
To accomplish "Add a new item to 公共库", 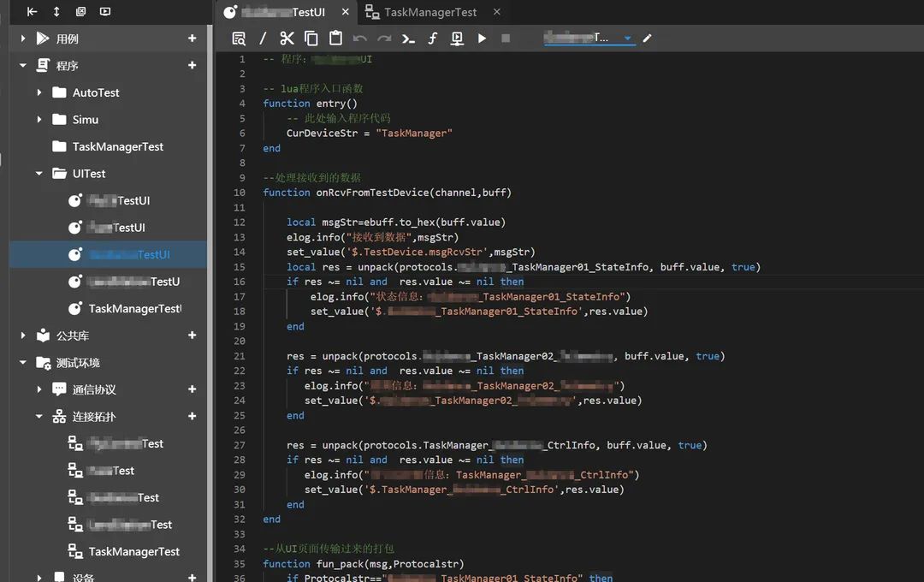I will click(x=192, y=336).
